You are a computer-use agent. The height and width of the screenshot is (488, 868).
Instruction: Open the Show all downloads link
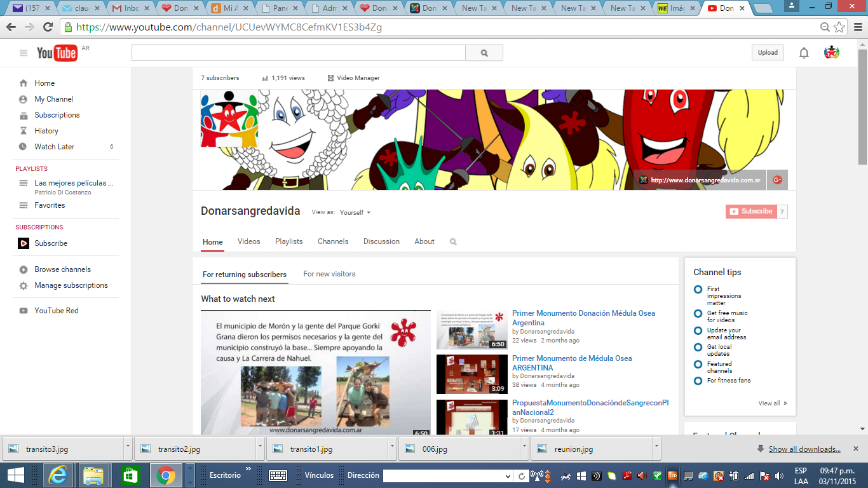[804, 449]
